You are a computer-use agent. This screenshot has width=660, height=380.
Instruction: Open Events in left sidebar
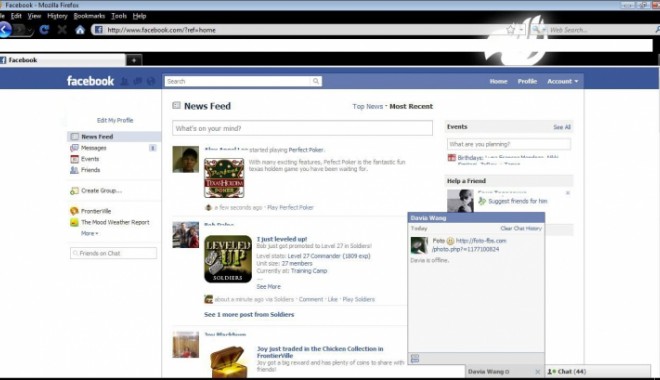[x=90, y=159]
